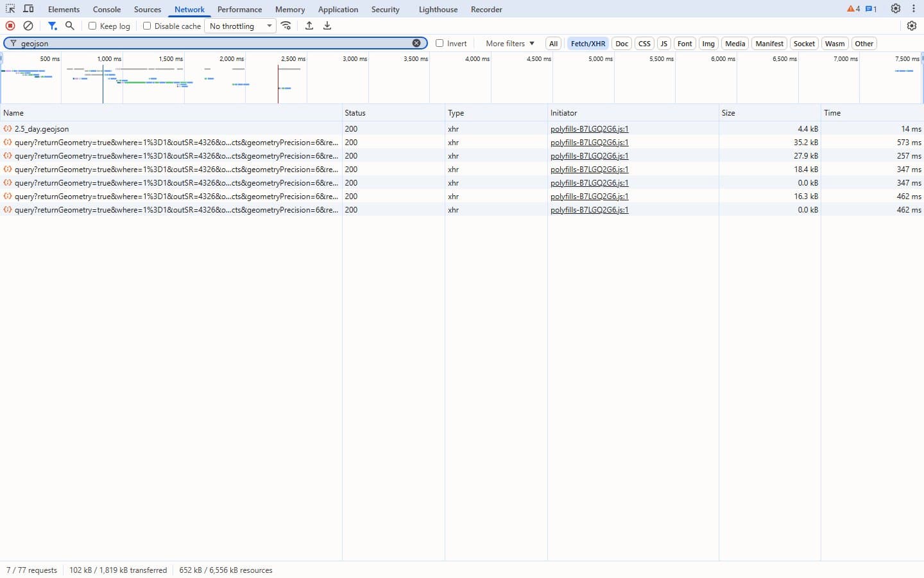This screenshot has width=924, height=578.
Task: Import HAR file with upload icon
Action: (309, 26)
